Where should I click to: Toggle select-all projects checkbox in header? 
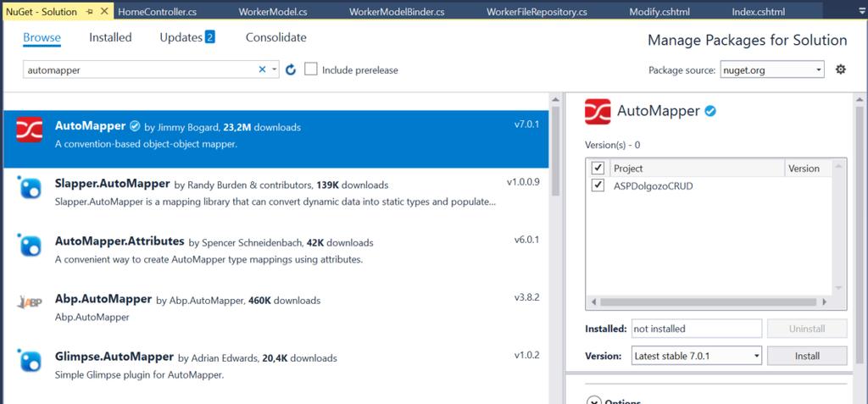click(x=598, y=168)
